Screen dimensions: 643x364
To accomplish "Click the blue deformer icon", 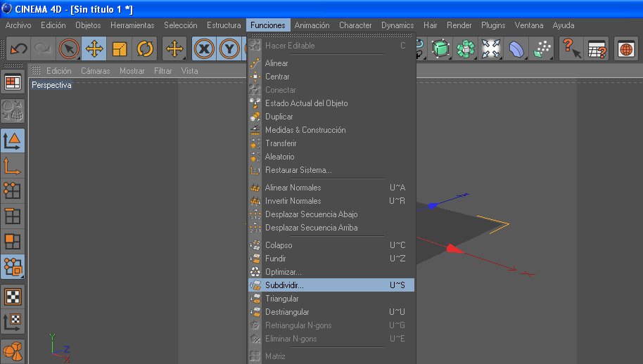I will coord(516,48).
